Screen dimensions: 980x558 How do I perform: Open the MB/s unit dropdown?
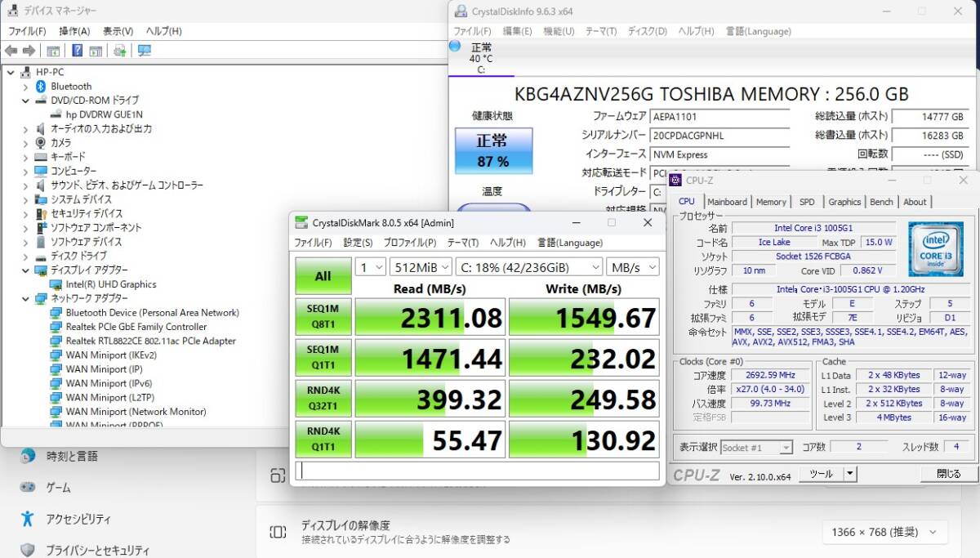pos(632,267)
